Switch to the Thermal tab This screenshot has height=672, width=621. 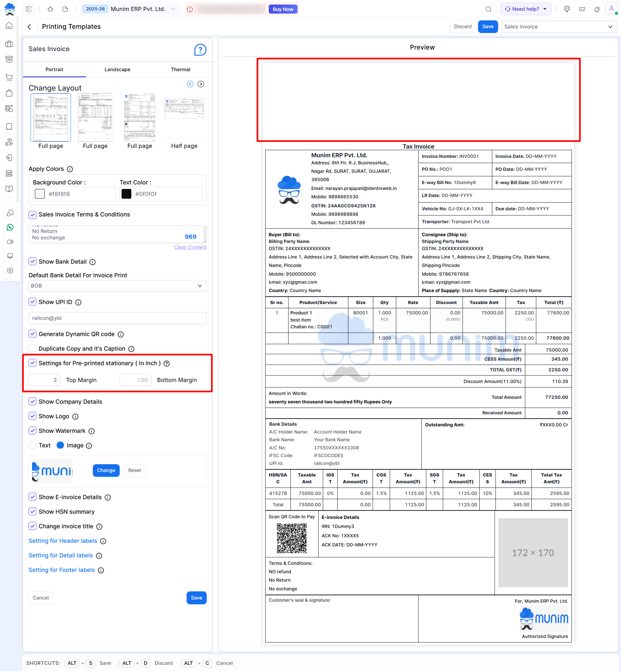pos(180,69)
